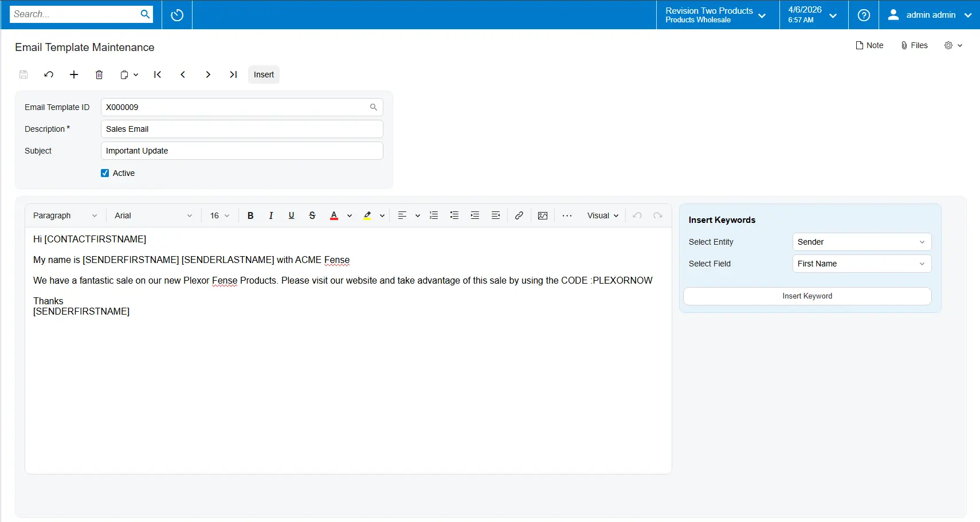The height and width of the screenshot is (522, 980).
Task: Open the Arial font dropdown
Action: tap(154, 215)
